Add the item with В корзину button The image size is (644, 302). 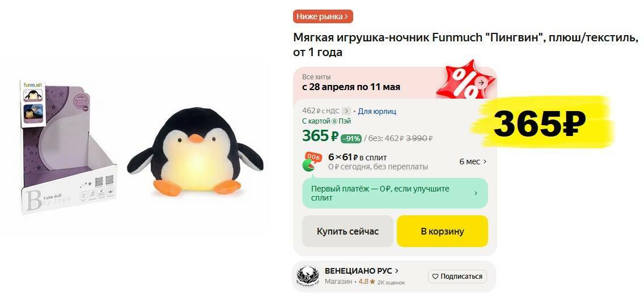(x=442, y=231)
